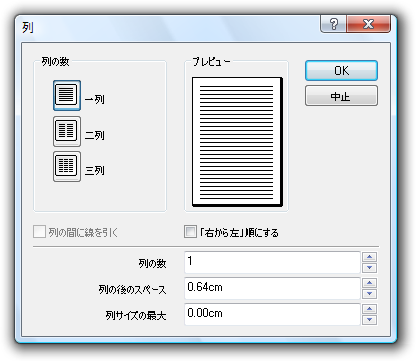The height and width of the screenshot is (361, 417).
Task: Click the 0.00cm max column size field
Action: click(x=272, y=314)
